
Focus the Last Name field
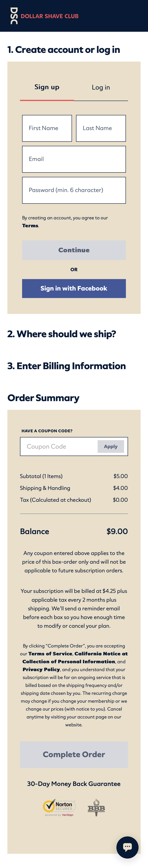pos(101,128)
